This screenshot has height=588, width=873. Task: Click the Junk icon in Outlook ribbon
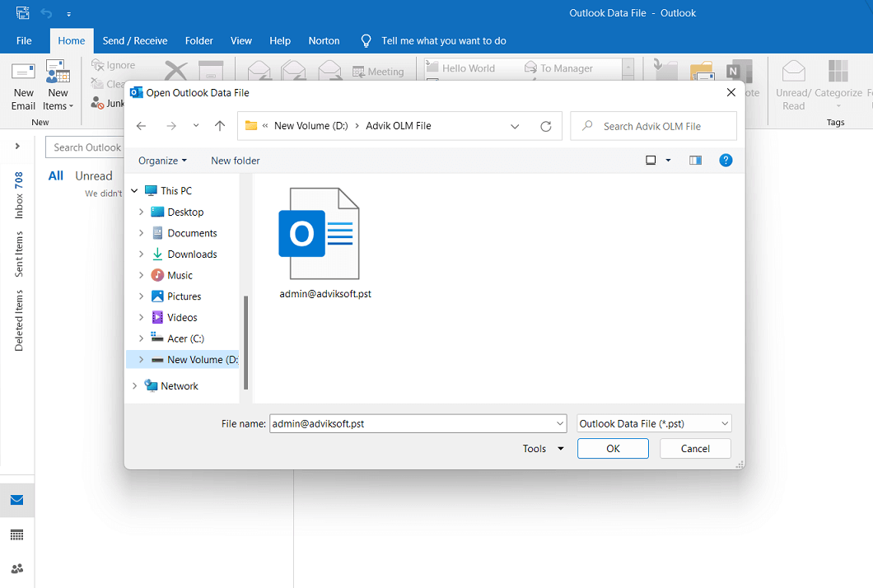pyautogui.click(x=97, y=102)
